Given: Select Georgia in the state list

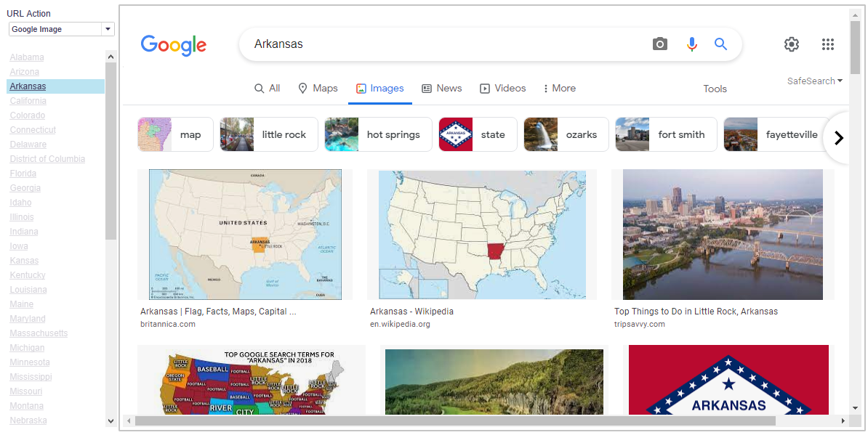Looking at the screenshot, I should (x=25, y=188).
